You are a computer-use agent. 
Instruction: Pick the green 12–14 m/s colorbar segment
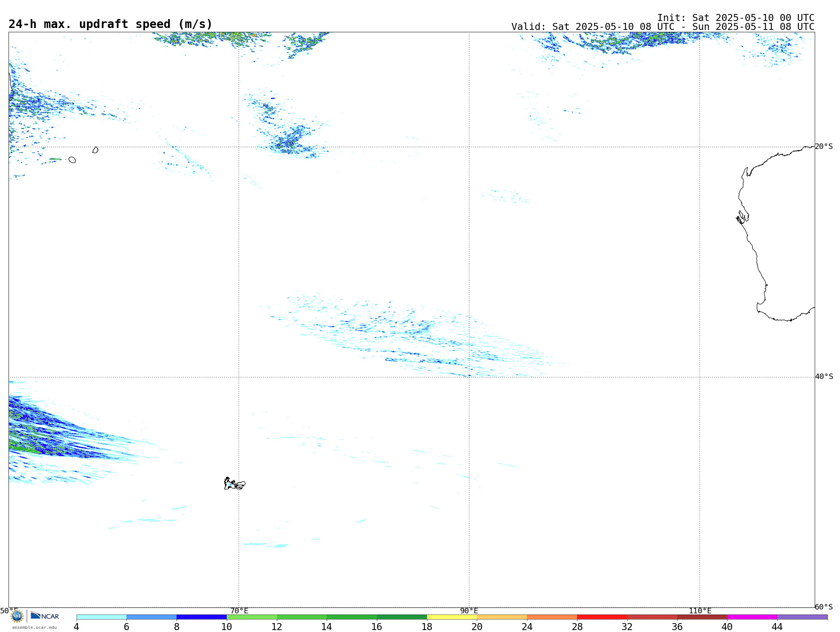(302, 617)
